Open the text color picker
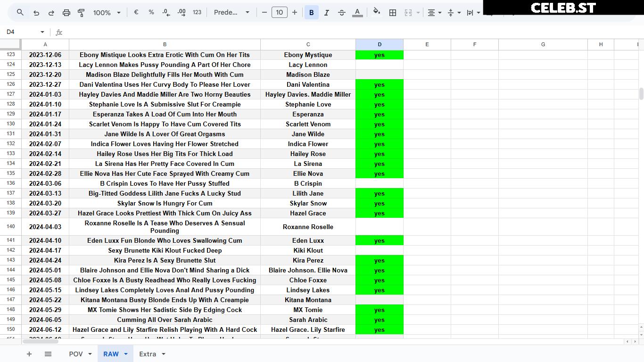 click(x=357, y=13)
